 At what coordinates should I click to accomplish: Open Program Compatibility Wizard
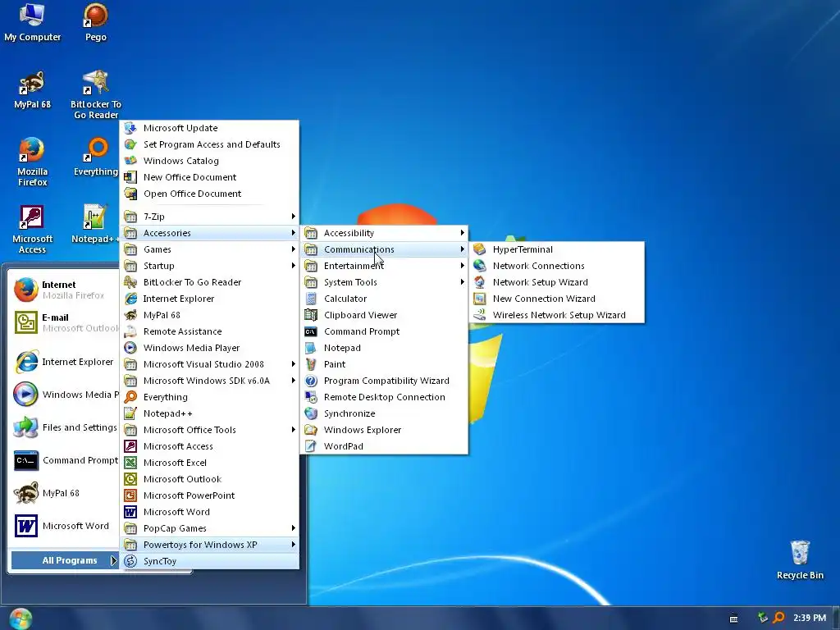pos(384,381)
